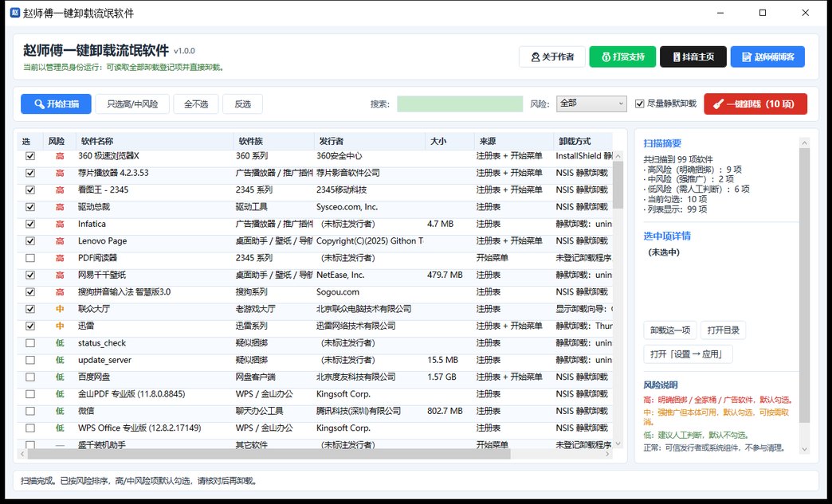Sort by 风险 column header
The image size is (832, 504).
pos(60,141)
